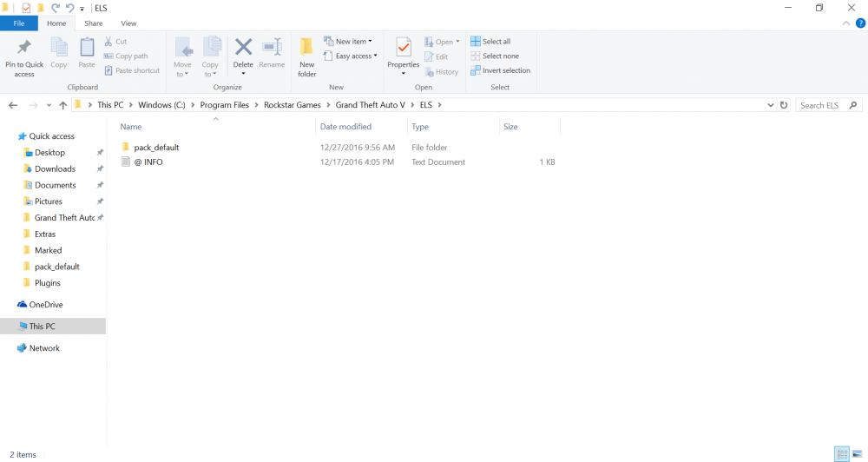Click Select all in the ribbon
Screen dimensions: 868x462
pos(490,42)
